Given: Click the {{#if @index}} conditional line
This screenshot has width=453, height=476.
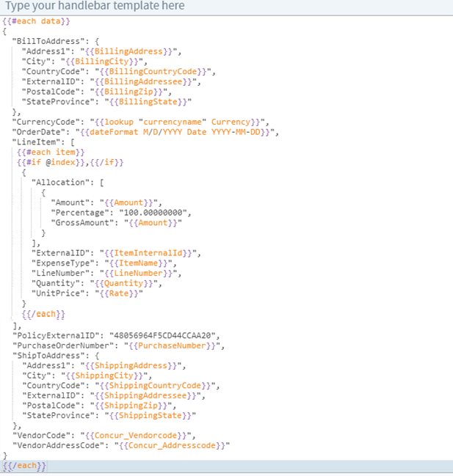Looking at the screenshot, I should (x=70, y=162).
